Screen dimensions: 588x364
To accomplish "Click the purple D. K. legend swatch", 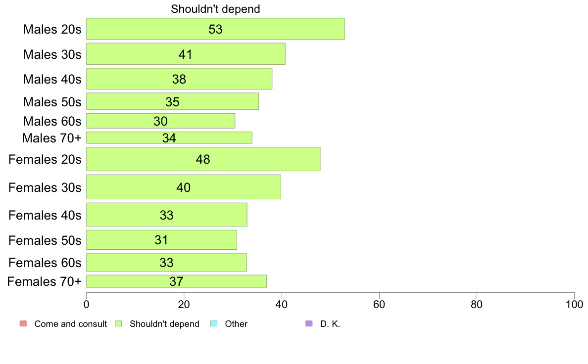I will click(x=309, y=323).
